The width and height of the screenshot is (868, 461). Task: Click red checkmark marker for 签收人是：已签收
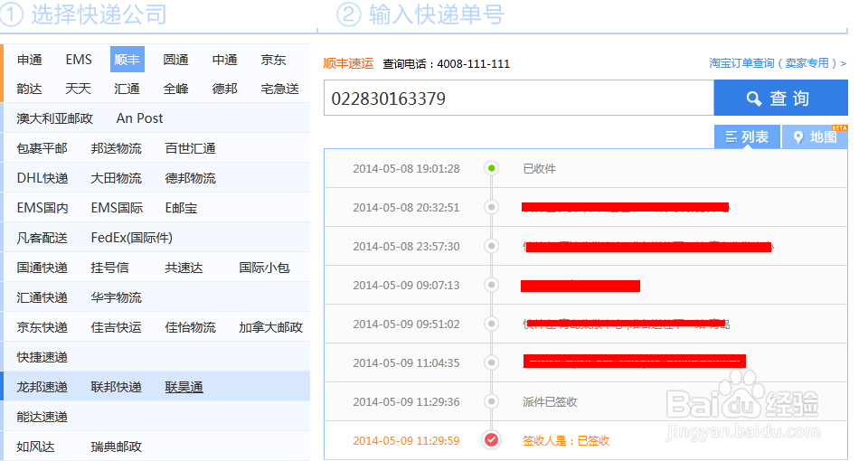[491, 440]
